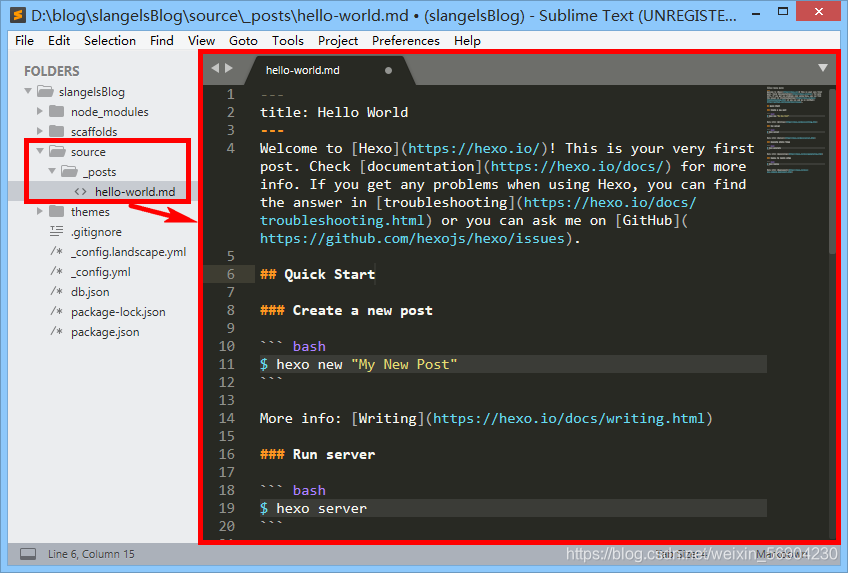Click the slangelsBlog folder icon
848x573 pixels.
(x=45, y=91)
